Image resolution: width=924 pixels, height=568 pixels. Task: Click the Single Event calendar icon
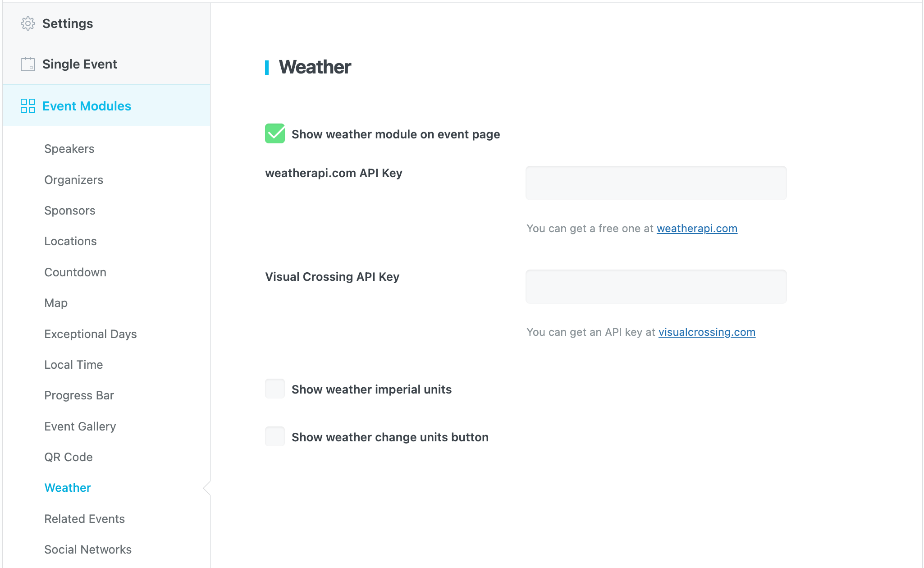27,64
